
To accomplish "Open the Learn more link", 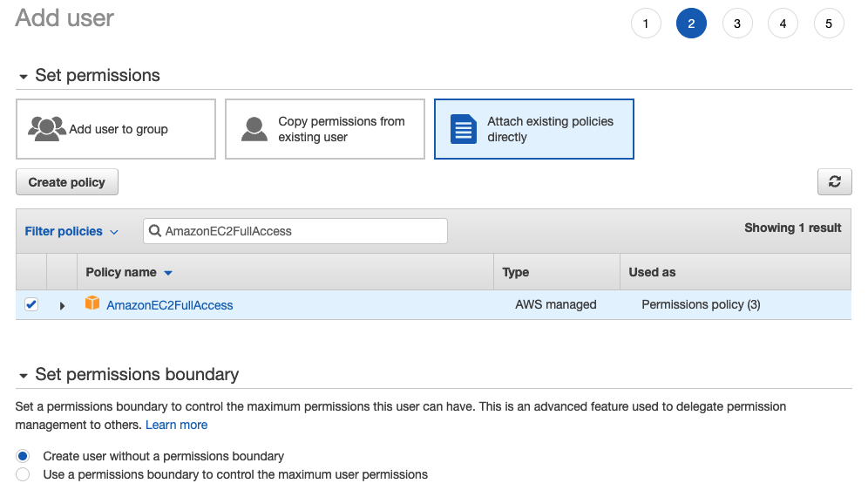I will click(x=176, y=425).
